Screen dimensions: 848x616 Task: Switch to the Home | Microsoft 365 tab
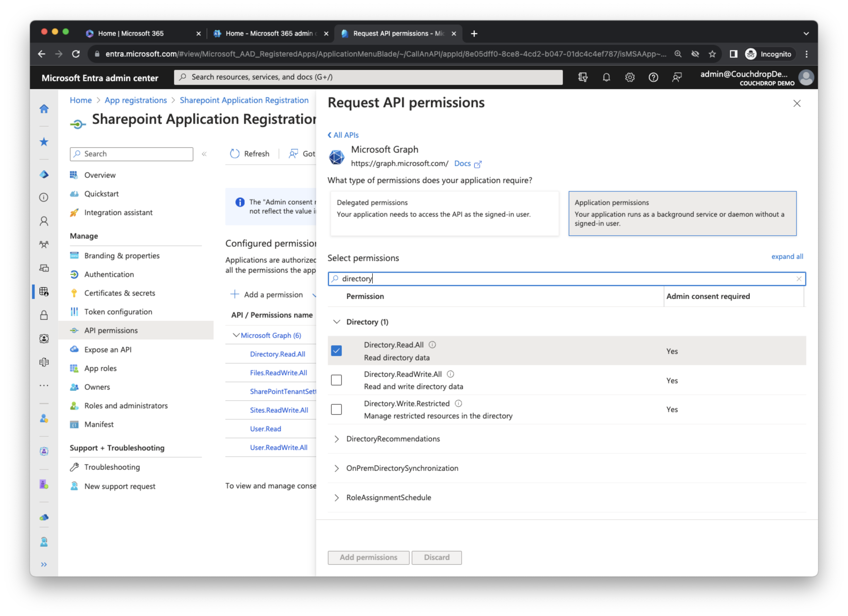143,33
